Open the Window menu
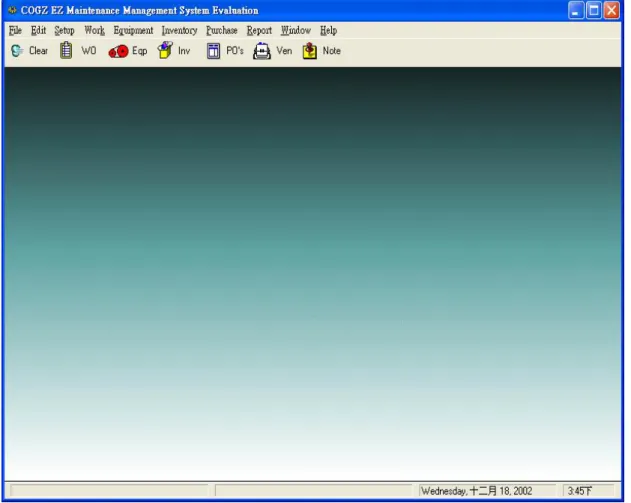 [x=296, y=31]
